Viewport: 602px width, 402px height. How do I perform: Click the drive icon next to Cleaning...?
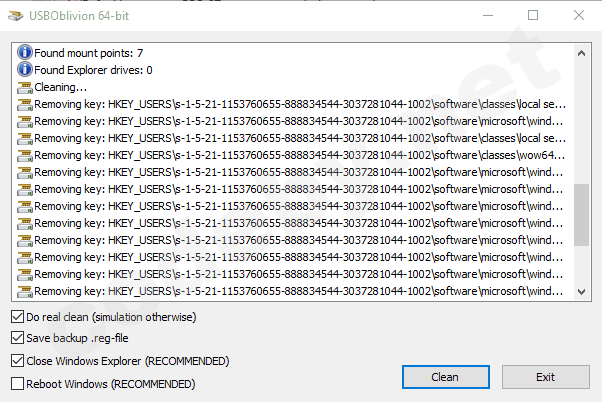[x=25, y=87]
